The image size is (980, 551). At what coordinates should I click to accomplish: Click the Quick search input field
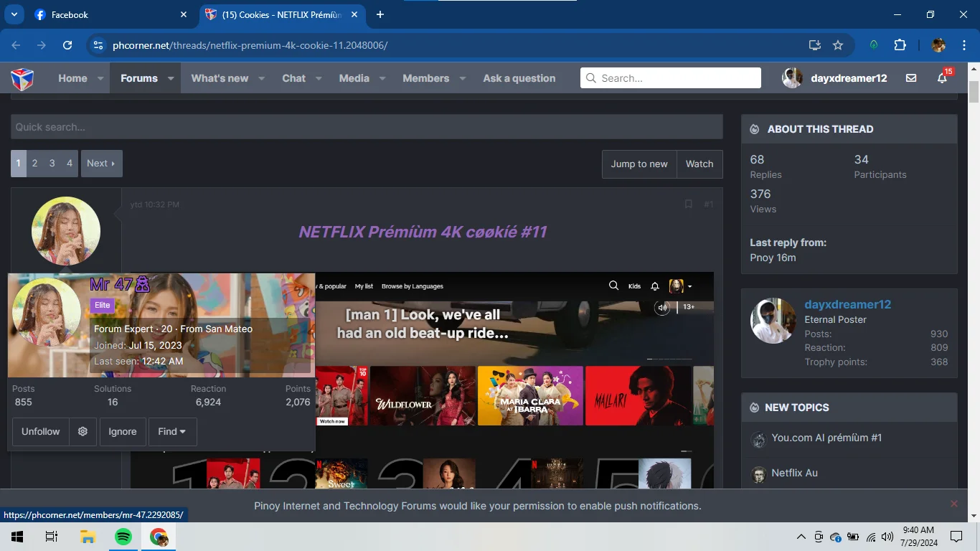click(367, 127)
